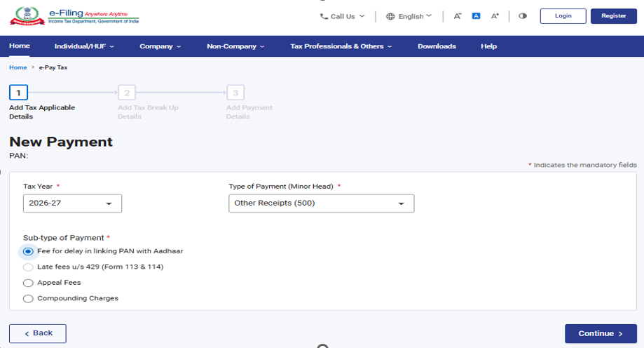The width and height of the screenshot is (644, 348).
Task: Expand Tax Professionals & Others menu
Action: [x=341, y=46]
